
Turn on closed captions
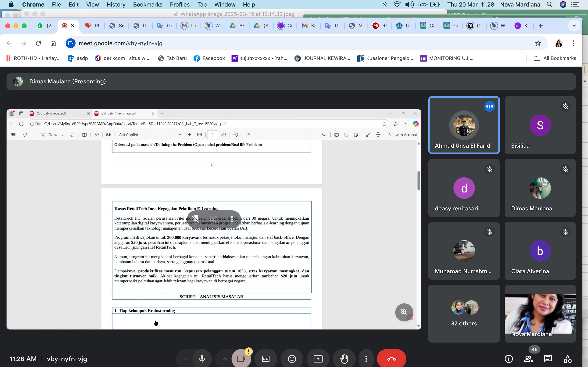(x=266, y=359)
